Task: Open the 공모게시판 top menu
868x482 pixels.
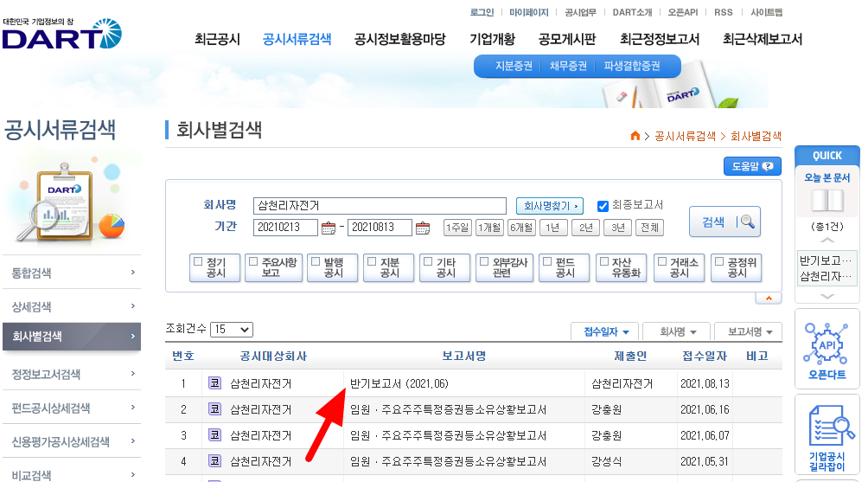Action: coord(567,39)
